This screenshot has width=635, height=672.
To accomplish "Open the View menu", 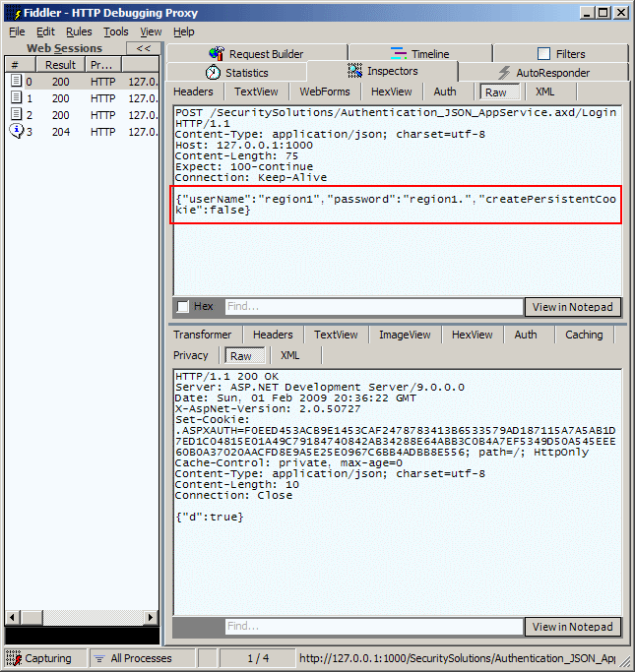I will (x=151, y=31).
